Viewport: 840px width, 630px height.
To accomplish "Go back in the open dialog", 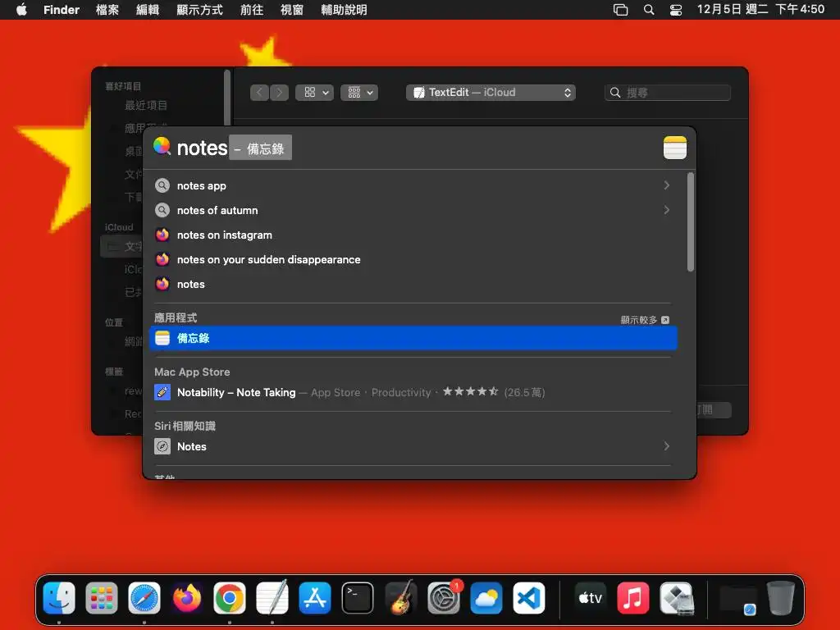I will (259, 93).
